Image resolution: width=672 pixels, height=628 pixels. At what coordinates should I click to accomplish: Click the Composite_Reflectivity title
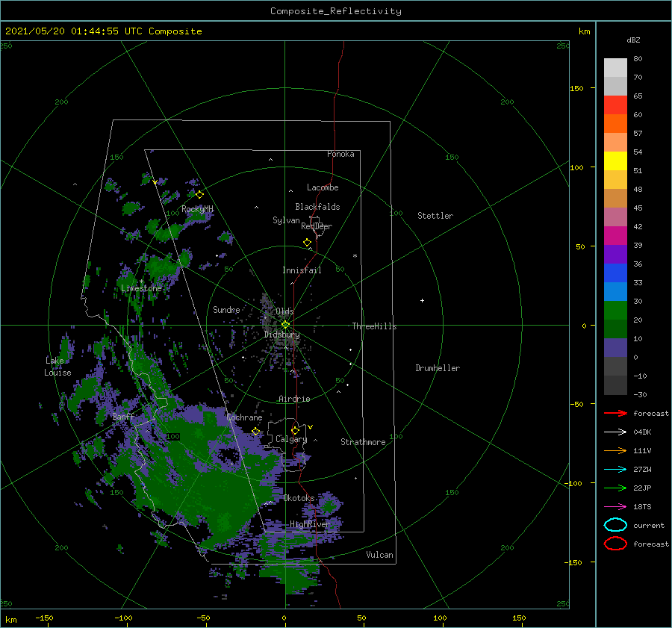click(x=336, y=11)
